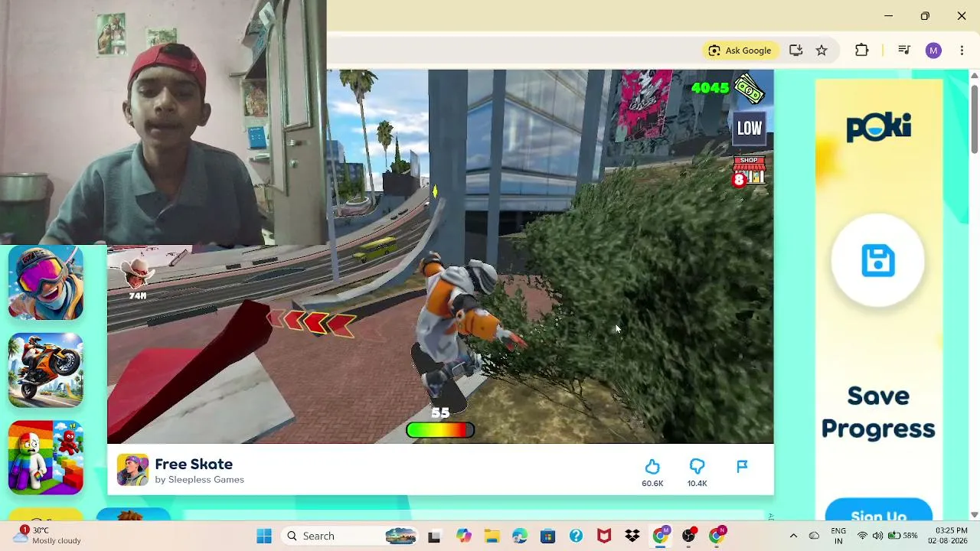Open the Windows Start menu

click(x=264, y=536)
